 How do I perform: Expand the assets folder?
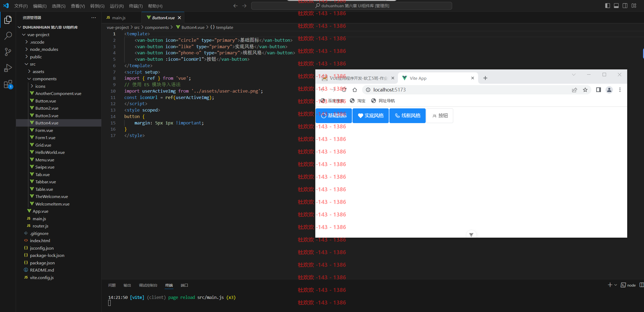[29, 71]
